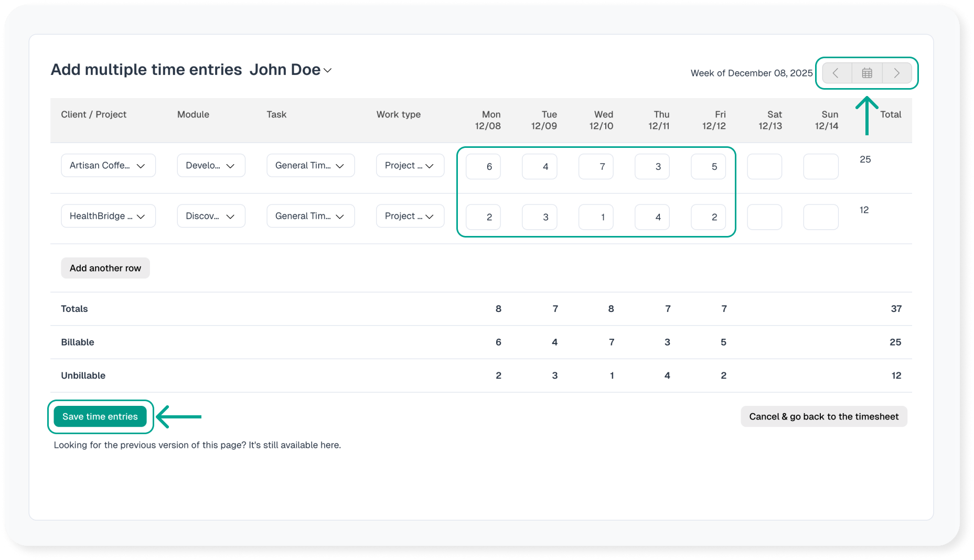Click Save time entries

point(100,416)
